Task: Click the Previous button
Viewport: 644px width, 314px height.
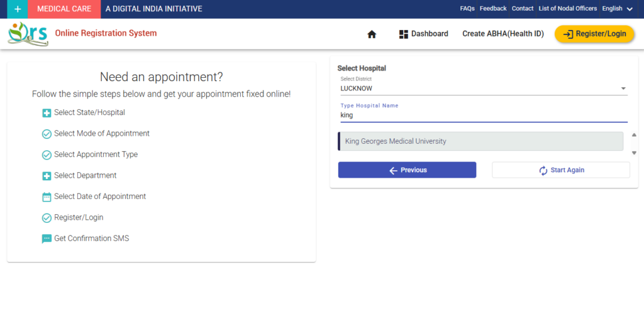Action: pyautogui.click(x=407, y=170)
